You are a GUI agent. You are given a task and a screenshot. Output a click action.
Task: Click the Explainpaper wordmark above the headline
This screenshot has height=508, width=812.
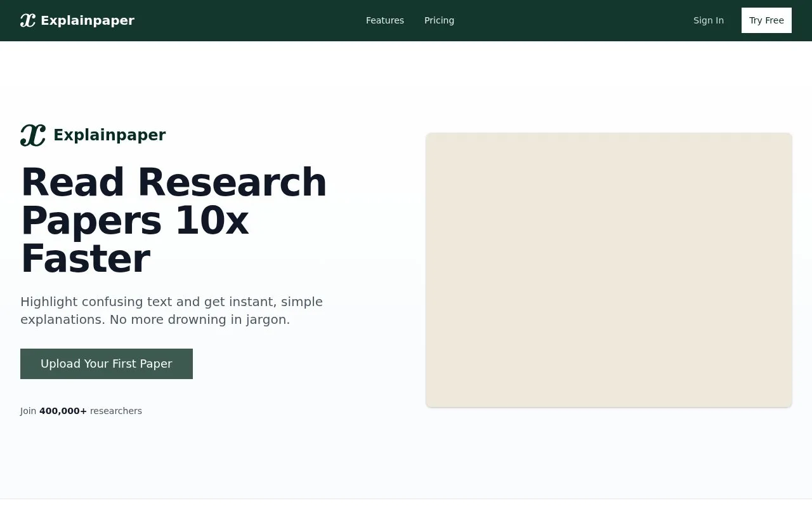[x=110, y=135]
